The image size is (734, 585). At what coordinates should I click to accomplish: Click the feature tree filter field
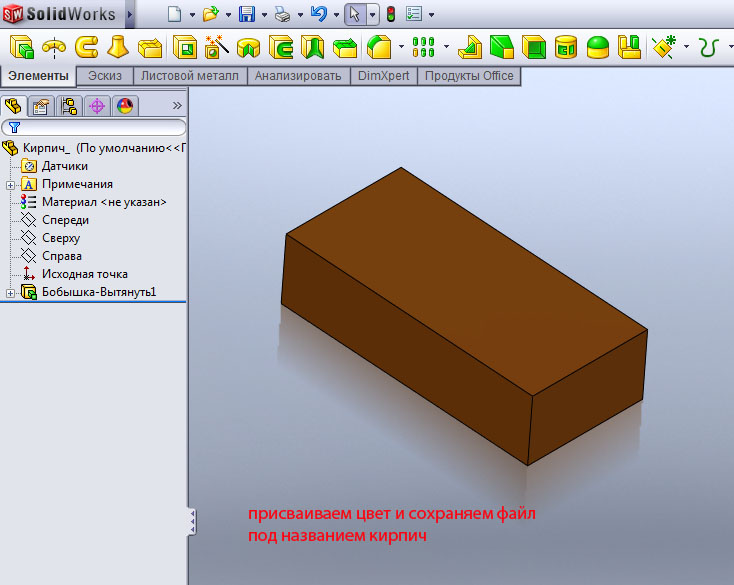(x=100, y=128)
